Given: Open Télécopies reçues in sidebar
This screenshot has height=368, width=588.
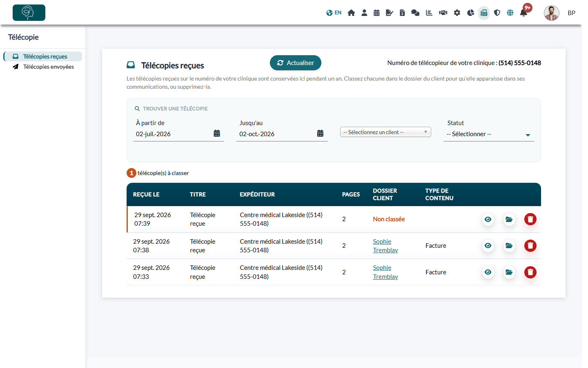Looking at the screenshot, I should 43,56.
